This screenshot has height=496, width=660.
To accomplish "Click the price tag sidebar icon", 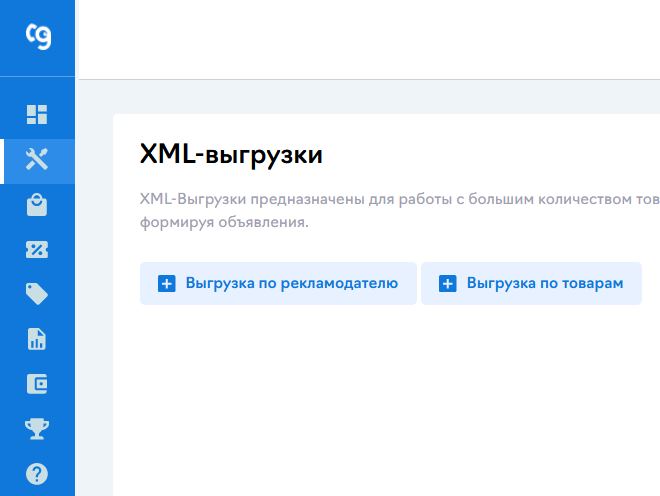I will (37, 294).
